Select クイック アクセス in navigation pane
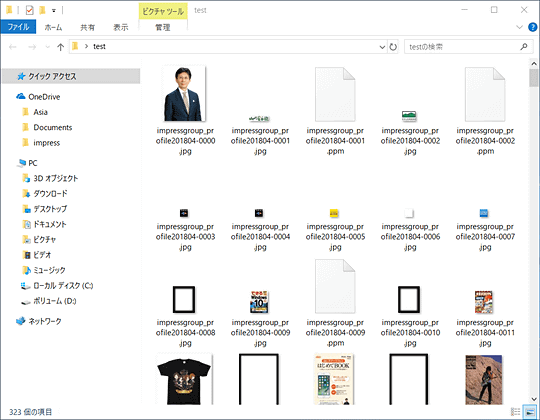540x420 pixels. 71,76
